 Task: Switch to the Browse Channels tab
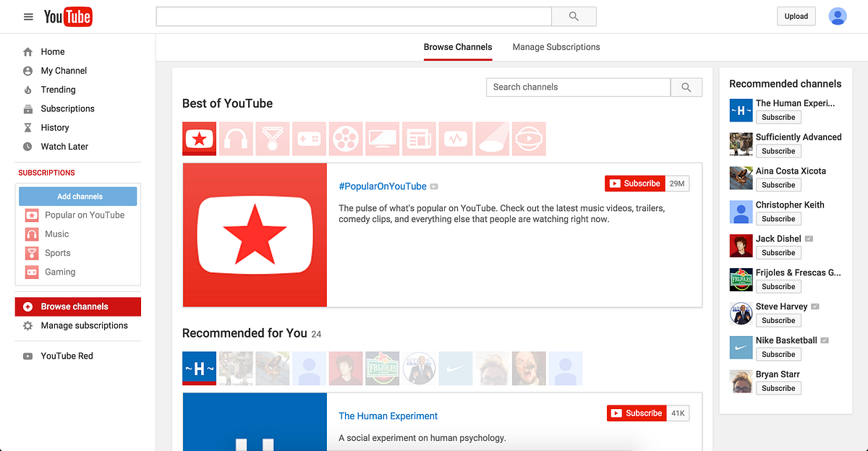pos(458,47)
